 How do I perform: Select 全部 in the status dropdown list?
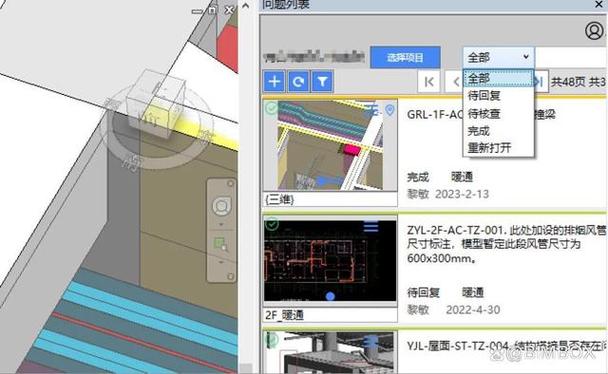coord(498,78)
